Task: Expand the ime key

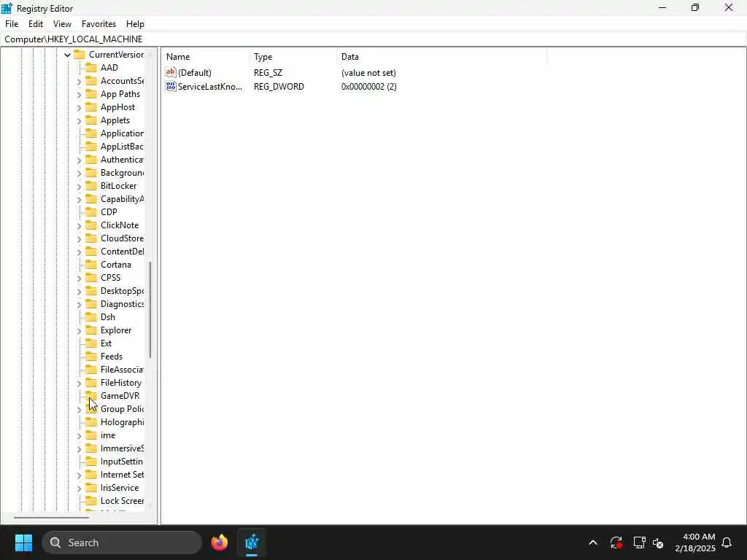Action: 79,436
